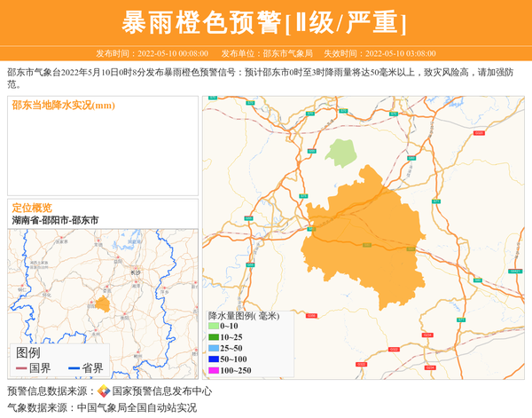
Task: Click the 中国气象局全国自动站实况 source text
Action: pyautogui.click(x=137, y=408)
